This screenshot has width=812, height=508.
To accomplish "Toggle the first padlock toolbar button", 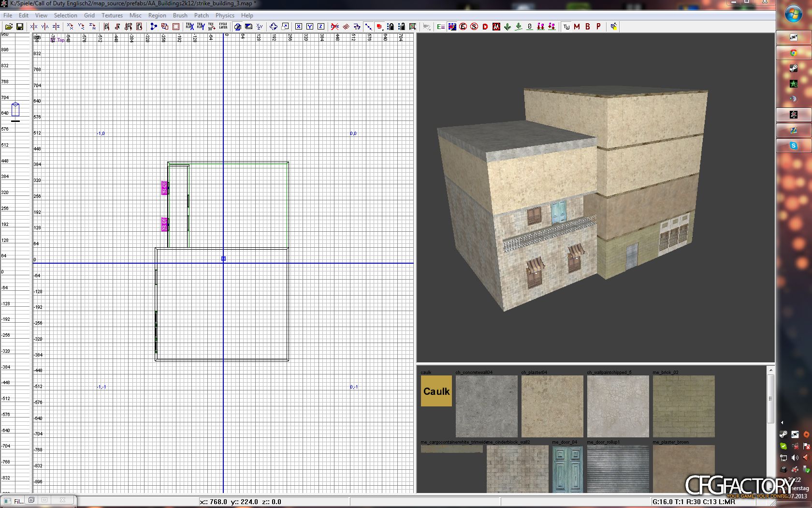I will click(391, 27).
